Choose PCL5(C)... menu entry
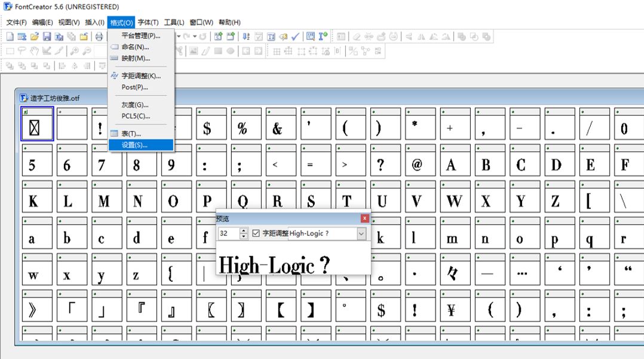 tap(141, 116)
